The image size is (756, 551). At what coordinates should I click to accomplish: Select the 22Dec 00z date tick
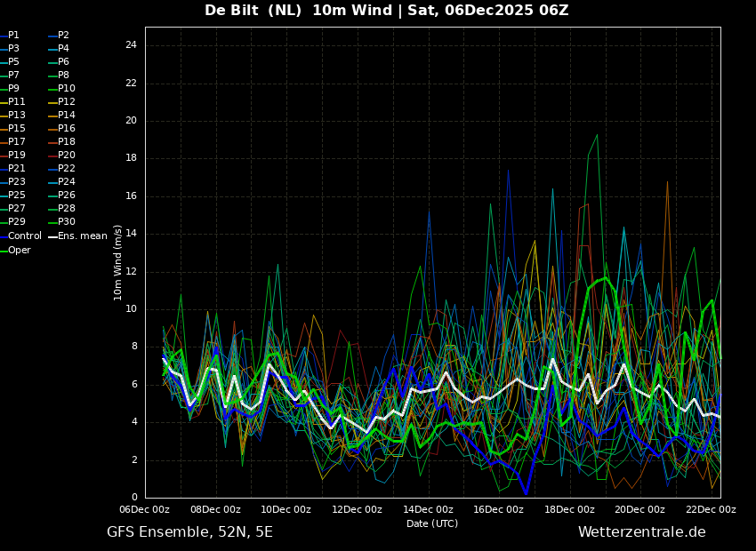pos(711,509)
